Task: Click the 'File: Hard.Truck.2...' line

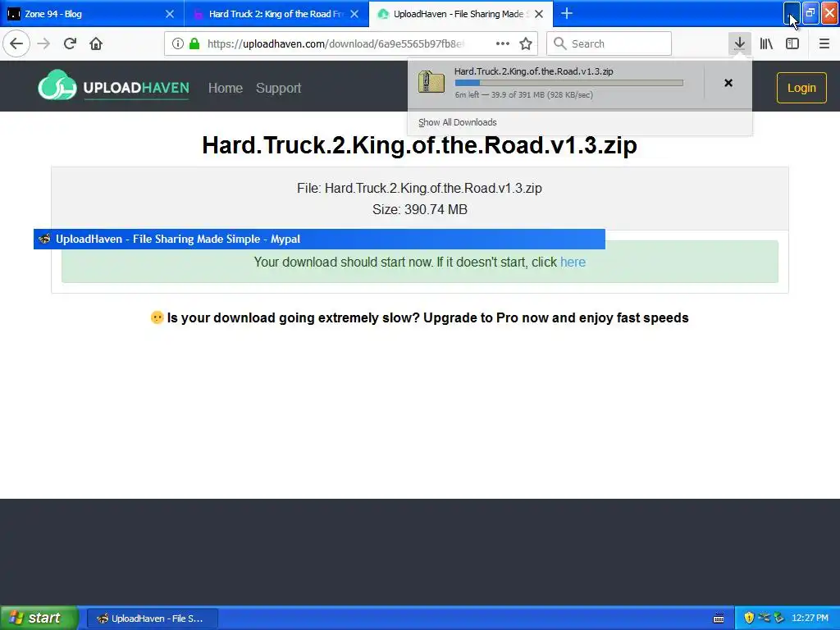Action: pyautogui.click(x=419, y=188)
